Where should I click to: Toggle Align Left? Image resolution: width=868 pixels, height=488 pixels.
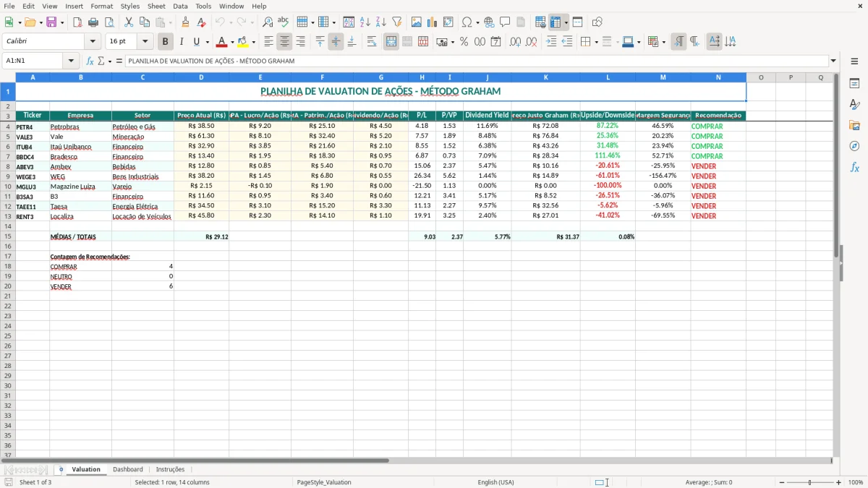(x=268, y=42)
